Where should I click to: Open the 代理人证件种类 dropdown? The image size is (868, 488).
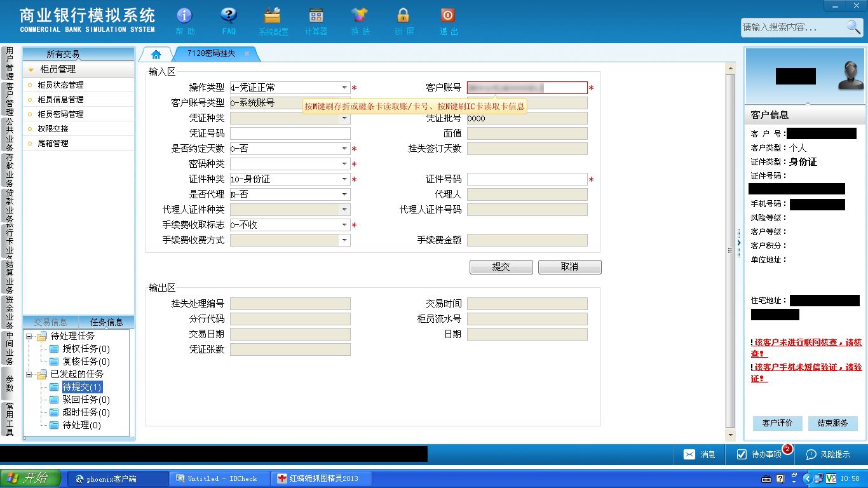click(344, 210)
